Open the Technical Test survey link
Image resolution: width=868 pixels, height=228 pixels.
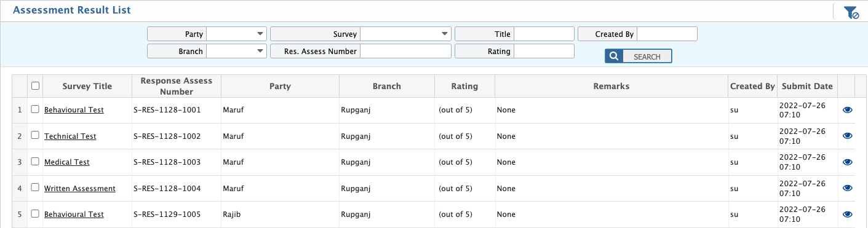[70, 136]
